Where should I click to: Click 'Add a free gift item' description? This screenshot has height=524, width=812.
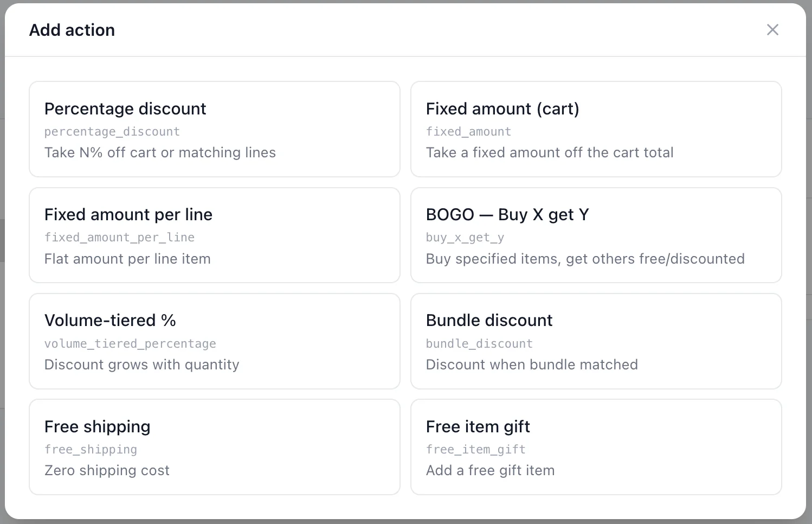[490, 470]
